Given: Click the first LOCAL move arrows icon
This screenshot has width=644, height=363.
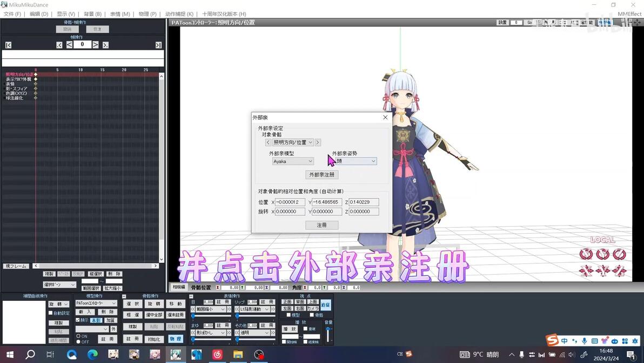Looking at the screenshot, I should pyautogui.click(x=586, y=270).
